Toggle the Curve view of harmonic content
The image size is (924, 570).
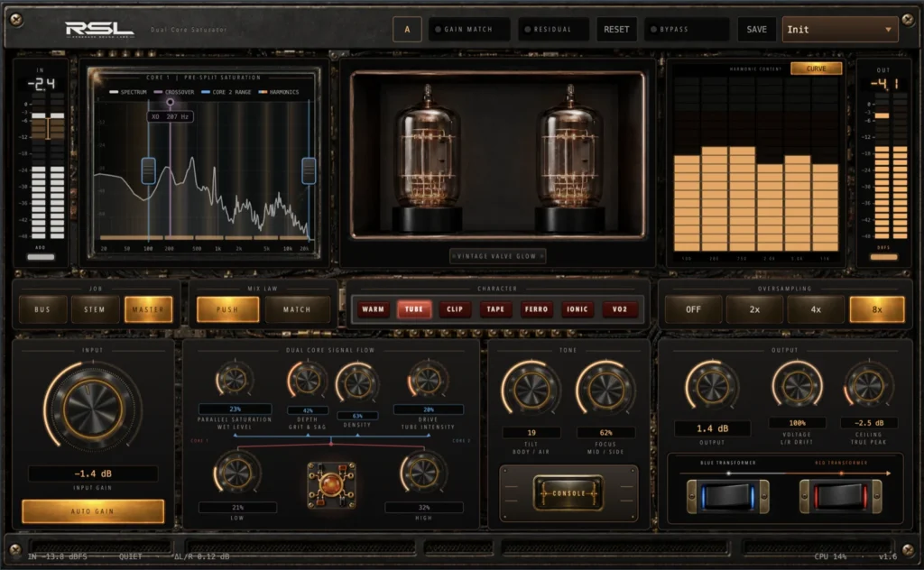pos(816,69)
